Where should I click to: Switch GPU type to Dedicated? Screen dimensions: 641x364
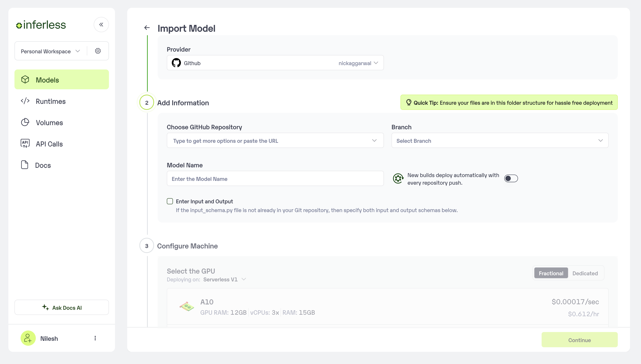pyautogui.click(x=585, y=273)
